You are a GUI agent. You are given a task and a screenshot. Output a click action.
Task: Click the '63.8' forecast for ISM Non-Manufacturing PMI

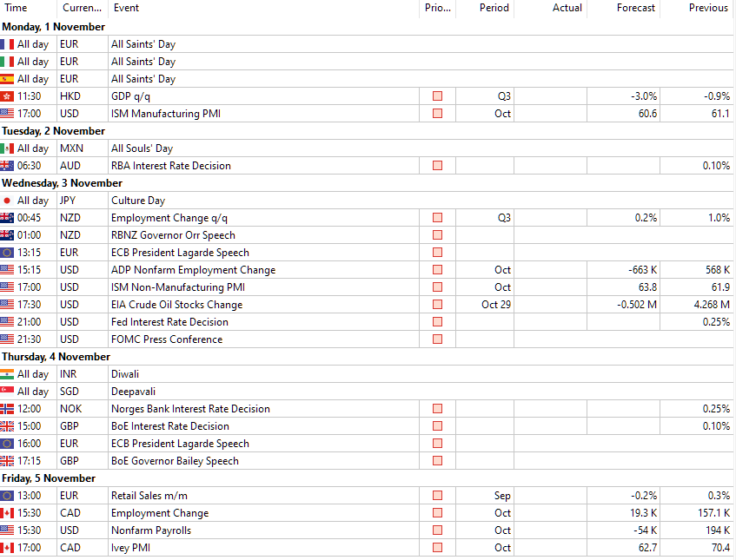(647, 287)
